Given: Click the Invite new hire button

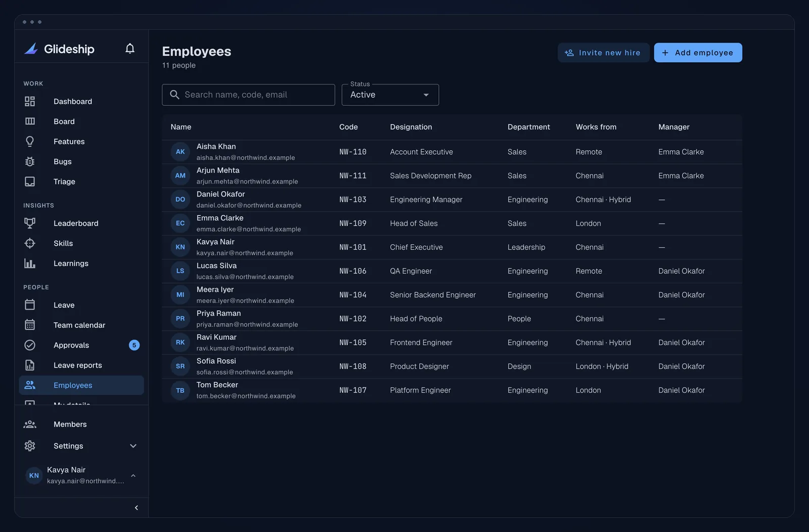Looking at the screenshot, I should pos(603,53).
